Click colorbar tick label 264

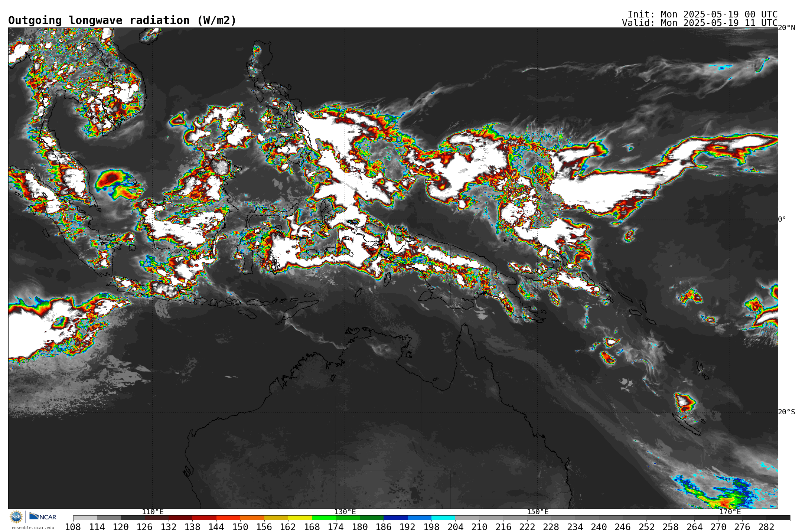[694, 527]
